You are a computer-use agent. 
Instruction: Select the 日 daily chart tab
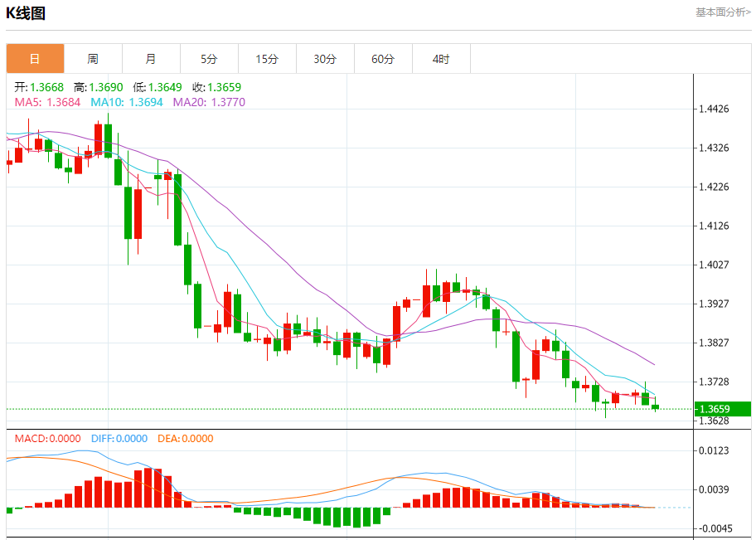(x=35, y=59)
